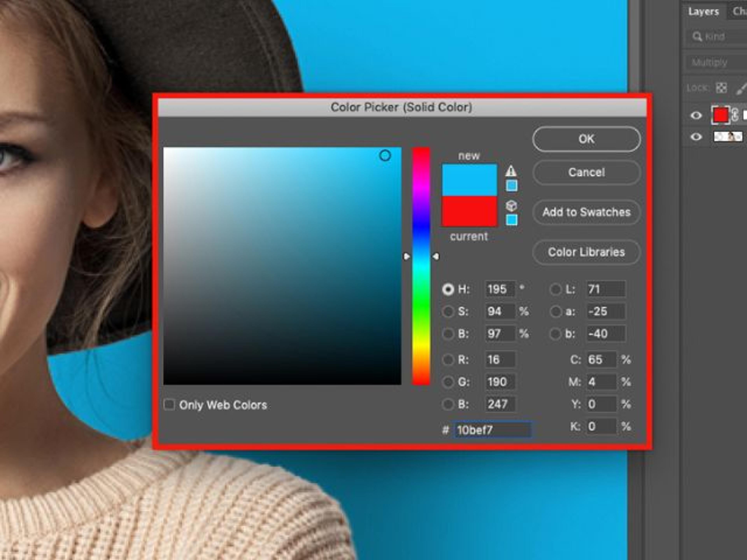747x560 pixels.
Task: Click the new blue color preview
Action: coord(469,180)
